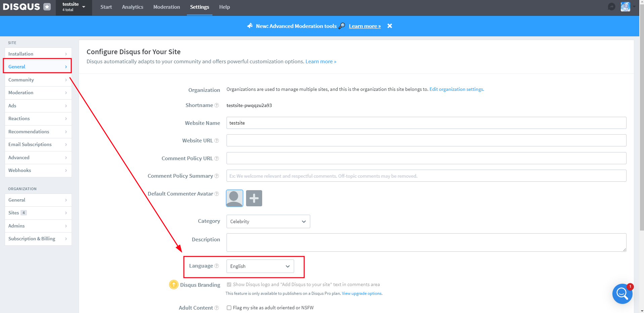Dismiss the Advanced Moderation banner

[390, 26]
